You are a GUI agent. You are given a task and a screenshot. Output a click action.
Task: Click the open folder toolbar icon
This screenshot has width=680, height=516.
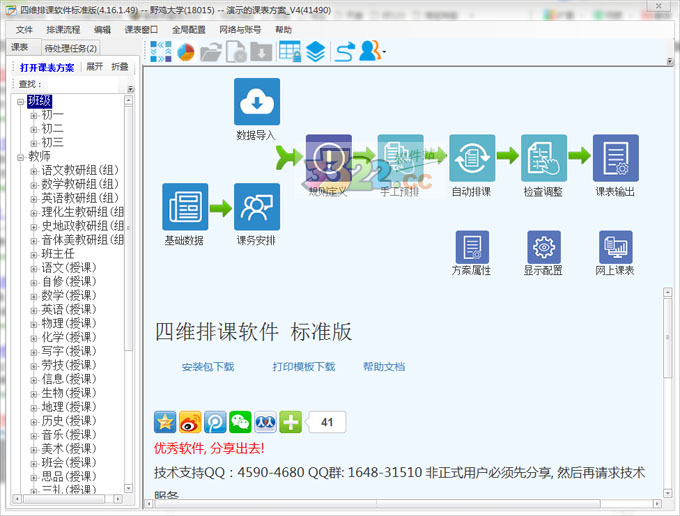[x=211, y=52]
